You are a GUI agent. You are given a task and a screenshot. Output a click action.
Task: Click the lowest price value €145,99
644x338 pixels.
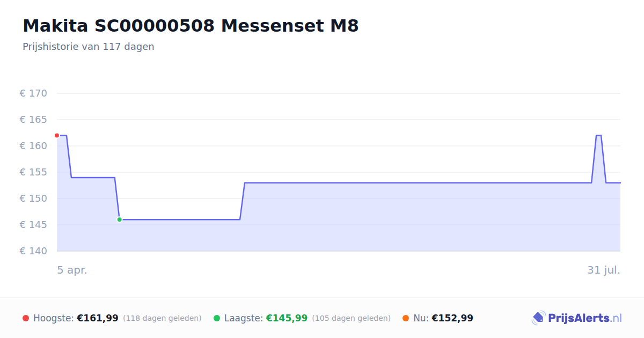(x=287, y=318)
